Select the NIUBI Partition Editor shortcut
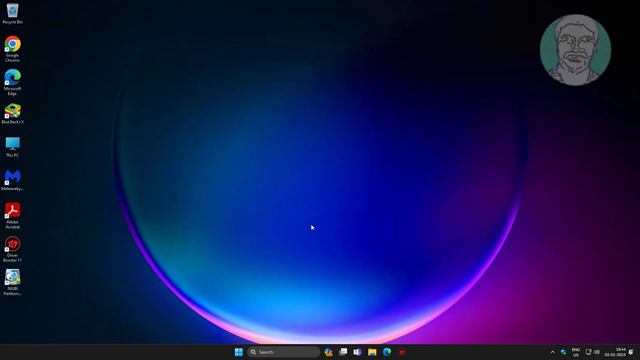Image resolution: width=640 pixels, height=360 pixels. 12,283
